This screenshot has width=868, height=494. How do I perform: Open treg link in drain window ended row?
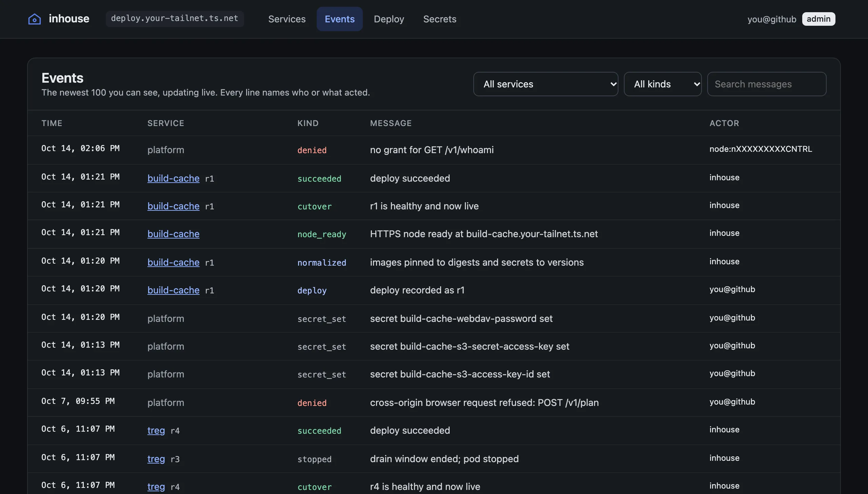tap(156, 459)
